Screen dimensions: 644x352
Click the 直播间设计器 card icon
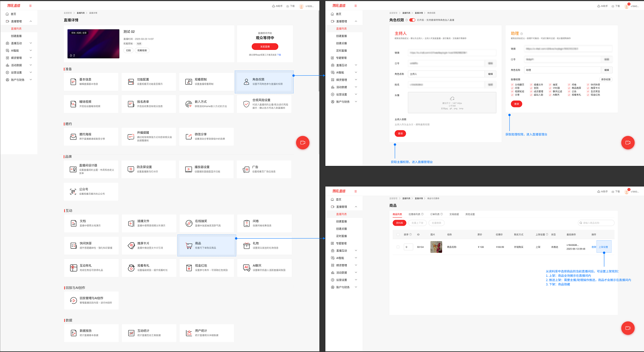point(73,169)
